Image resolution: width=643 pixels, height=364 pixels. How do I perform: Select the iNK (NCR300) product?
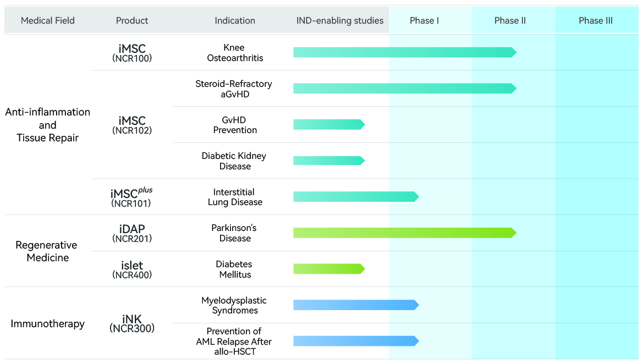click(x=132, y=323)
